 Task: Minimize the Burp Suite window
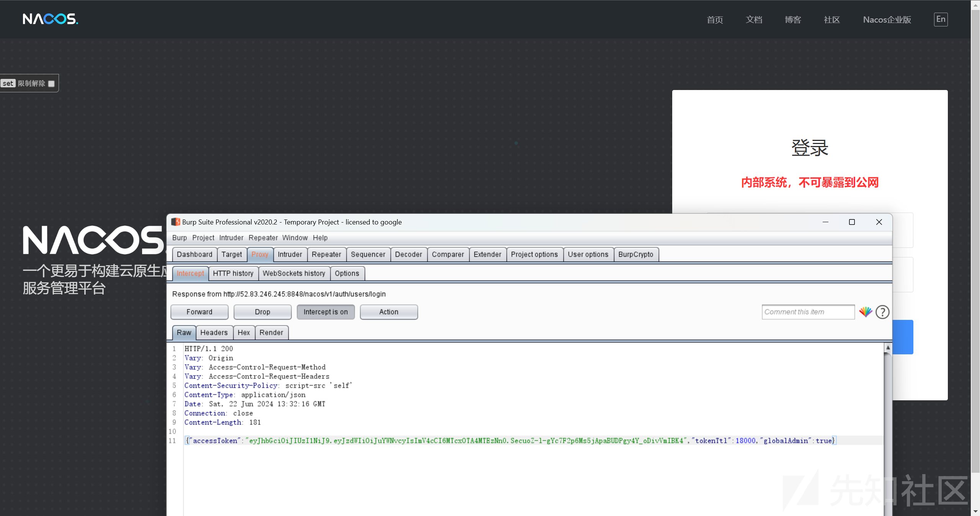pyautogui.click(x=825, y=222)
